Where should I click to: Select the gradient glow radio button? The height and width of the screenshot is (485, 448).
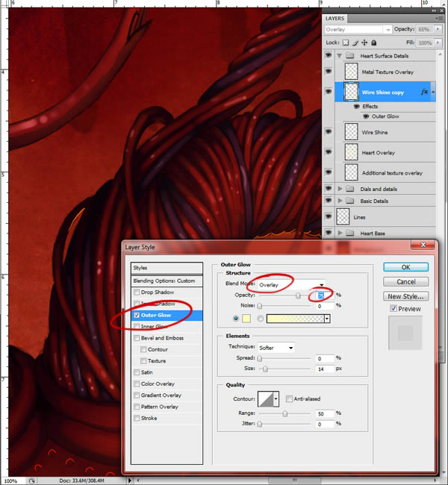(260, 319)
